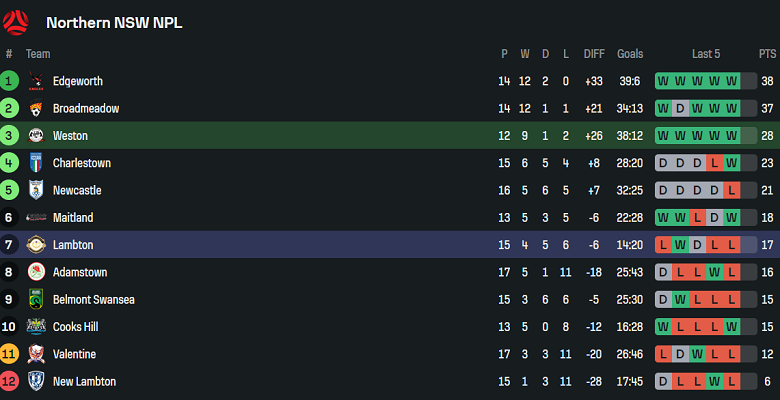Click Weston's most recent win result badge
The height and width of the screenshot is (400, 780).
[x=731, y=136]
